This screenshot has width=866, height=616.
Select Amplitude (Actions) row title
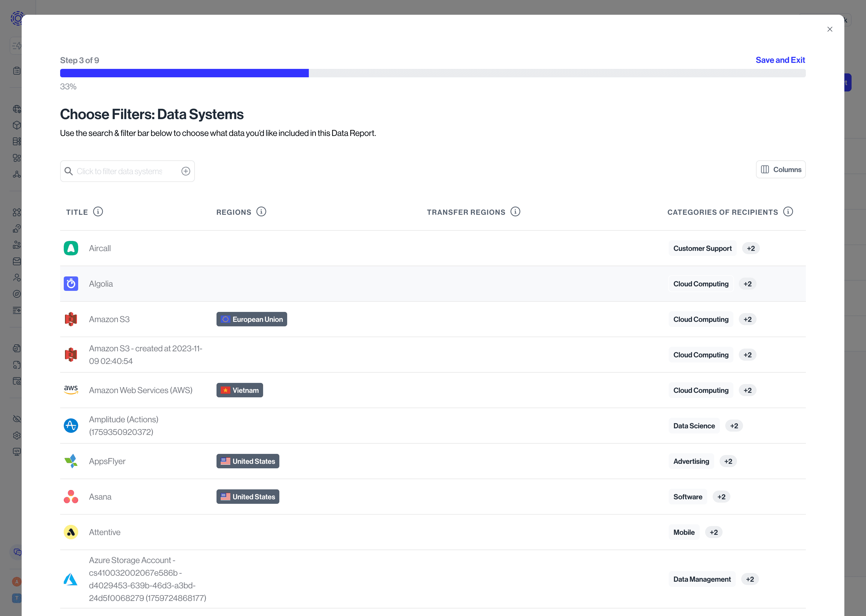tap(124, 426)
